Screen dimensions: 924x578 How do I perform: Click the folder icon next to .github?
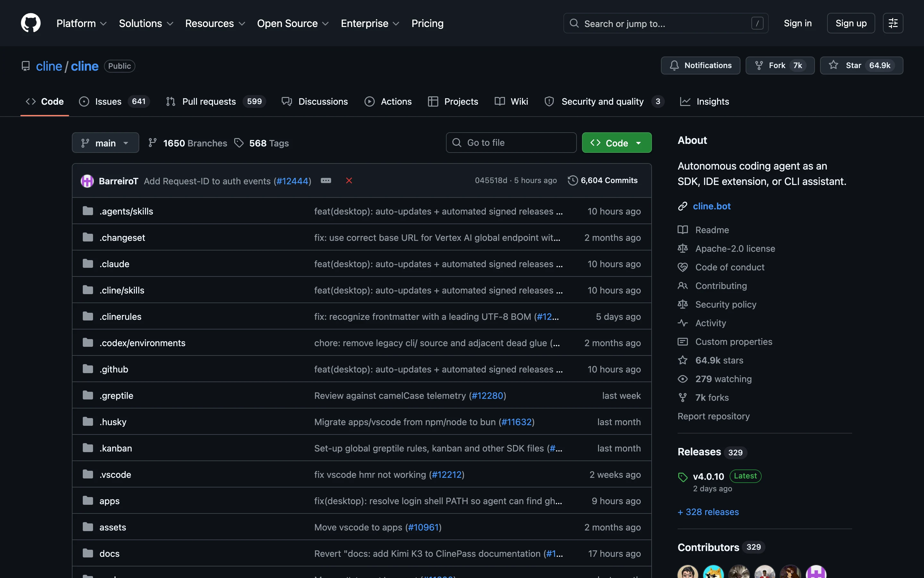pyautogui.click(x=88, y=369)
